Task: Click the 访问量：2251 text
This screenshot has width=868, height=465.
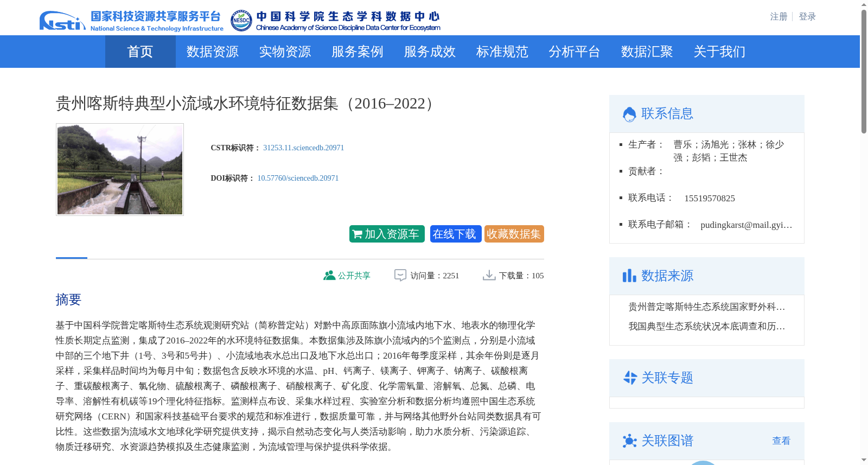Action: 435,276
